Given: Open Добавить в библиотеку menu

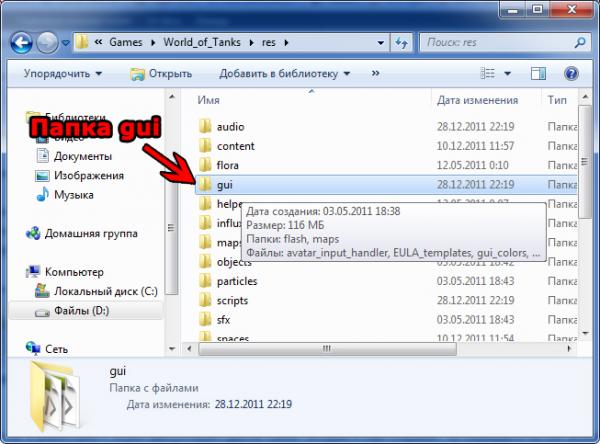Looking at the screenshot, I should point(284,73).
